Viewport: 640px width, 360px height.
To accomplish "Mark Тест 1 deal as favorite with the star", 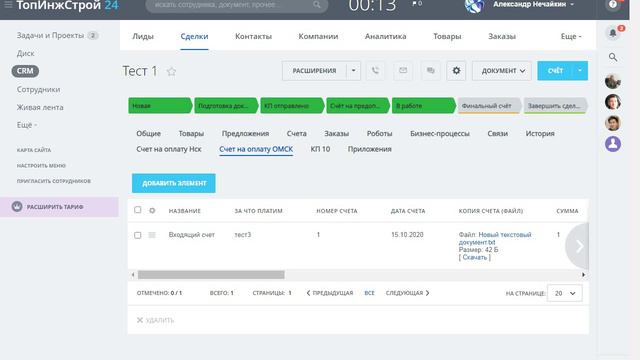I will 171,71.
